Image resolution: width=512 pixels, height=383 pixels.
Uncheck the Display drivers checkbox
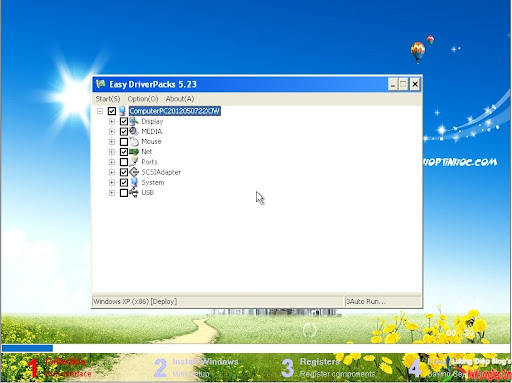click(x=124, y=121)
